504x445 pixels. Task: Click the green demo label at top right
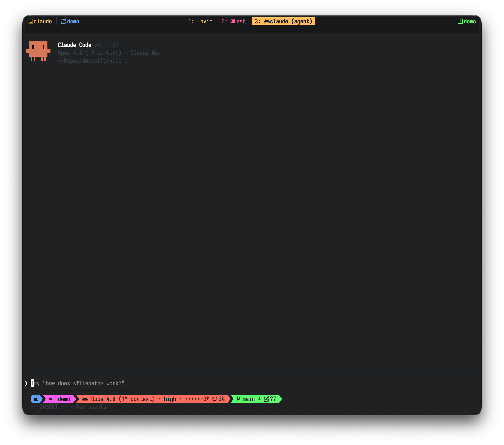(470, 21)
